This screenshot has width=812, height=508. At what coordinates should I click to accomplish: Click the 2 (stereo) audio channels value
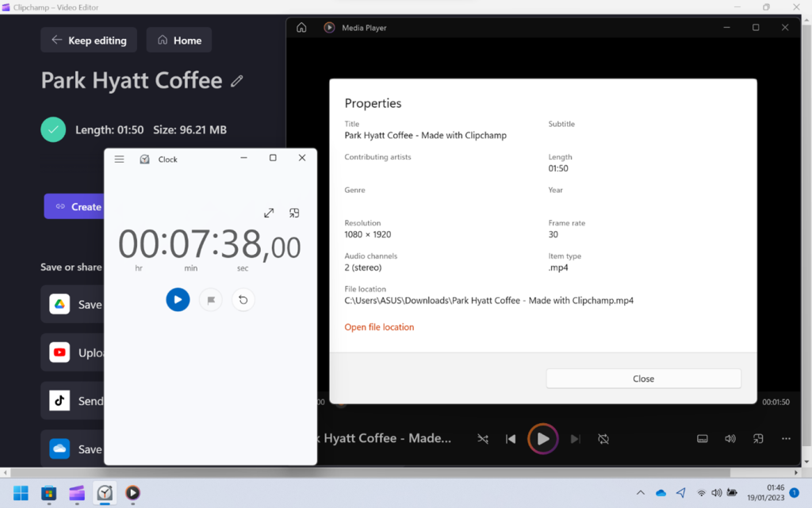363,267
